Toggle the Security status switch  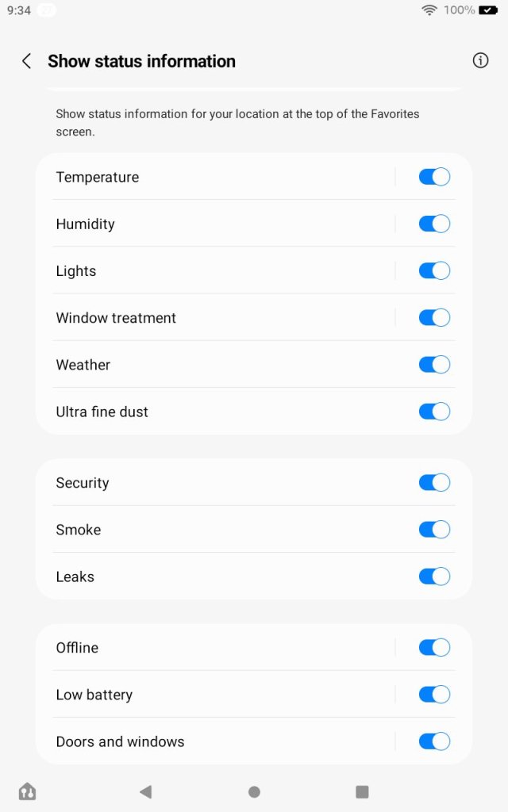pos(434,482)
